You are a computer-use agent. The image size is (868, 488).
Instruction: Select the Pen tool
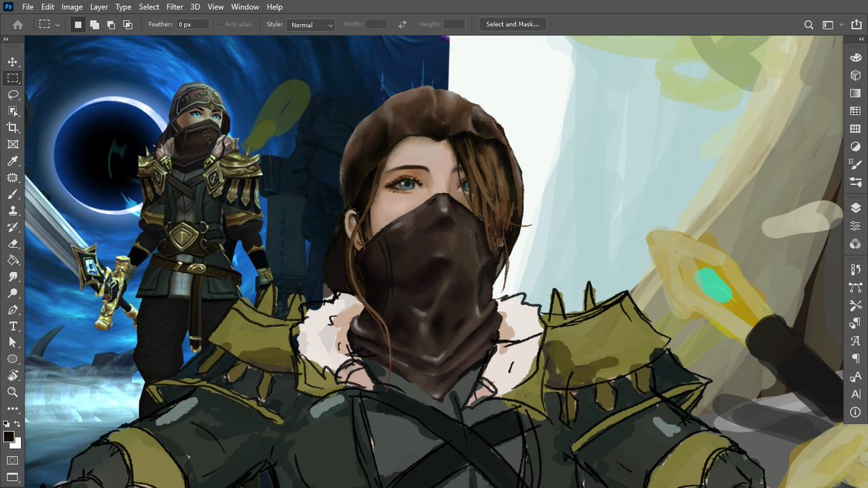tap(12, 310)
